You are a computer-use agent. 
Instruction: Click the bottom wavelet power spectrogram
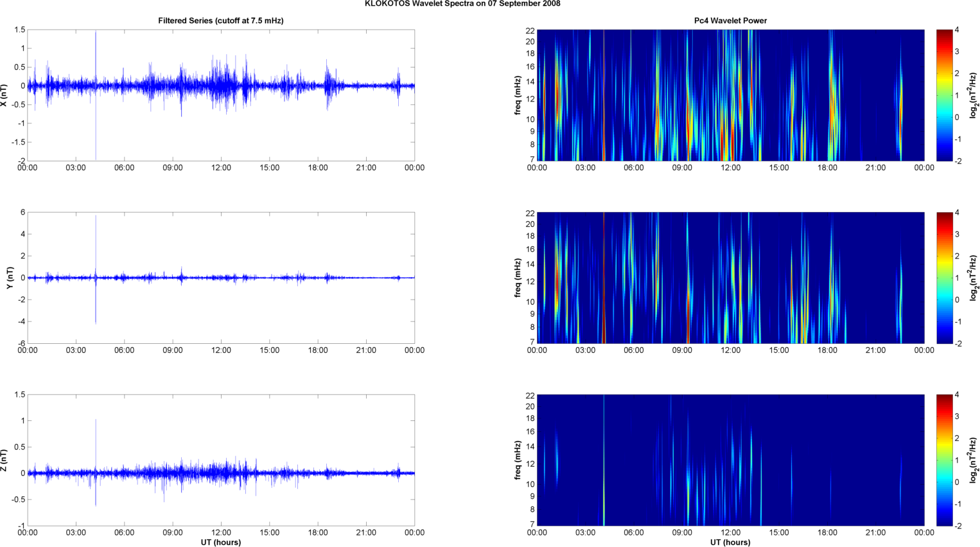(x=730, y=460)
